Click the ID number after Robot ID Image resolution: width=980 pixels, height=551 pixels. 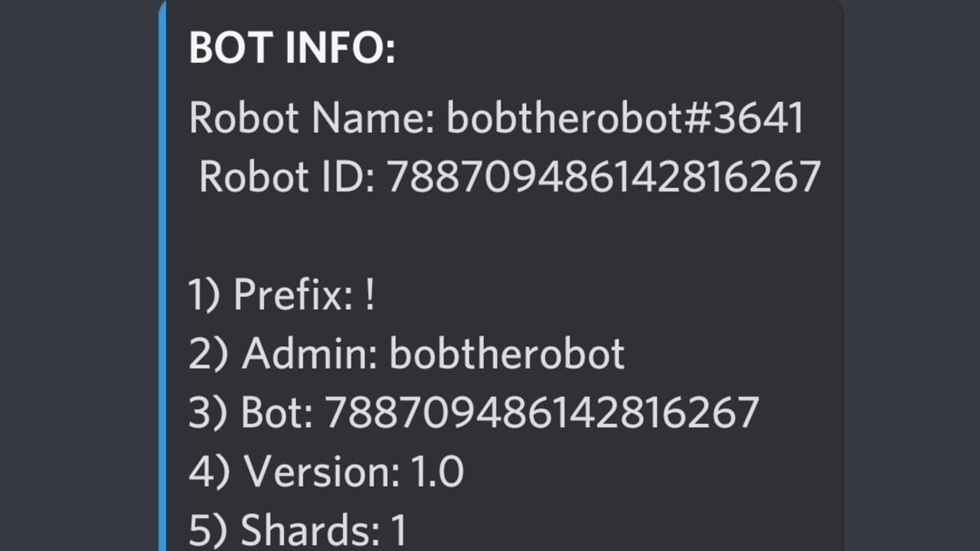click(603, 178)
